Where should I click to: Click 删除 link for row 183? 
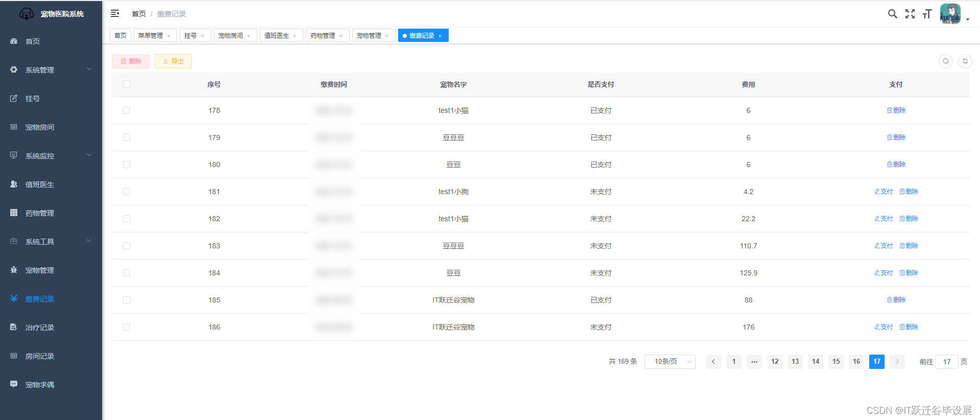click(x=909, y=246)
